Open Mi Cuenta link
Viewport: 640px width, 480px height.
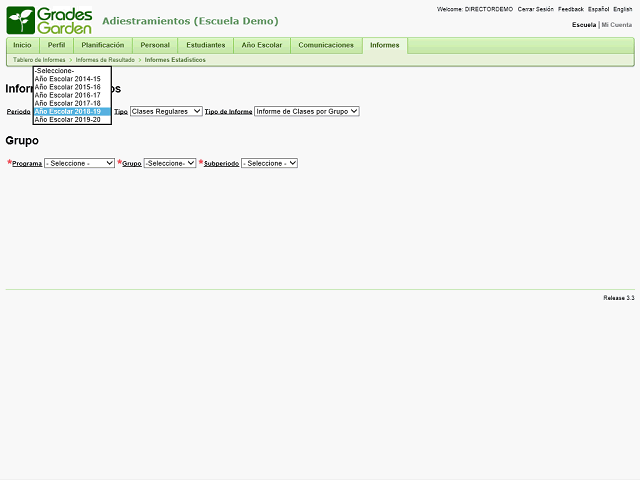point(617,24)
